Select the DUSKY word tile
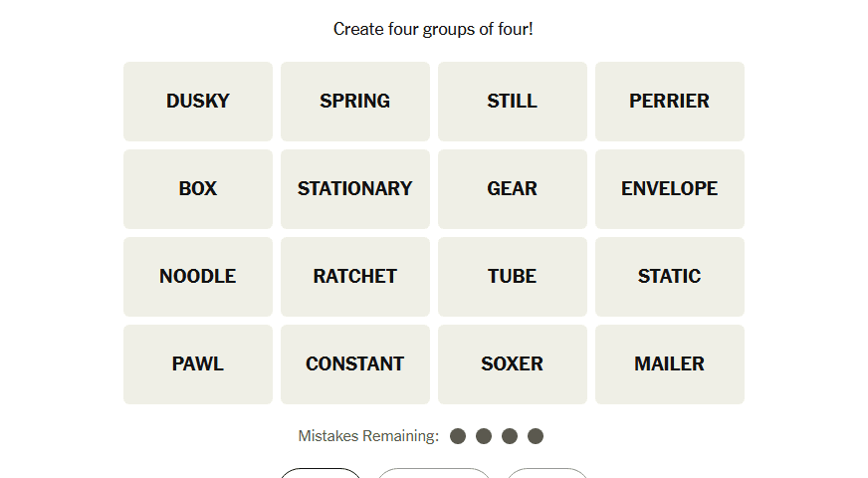 (x=198, y=102)
